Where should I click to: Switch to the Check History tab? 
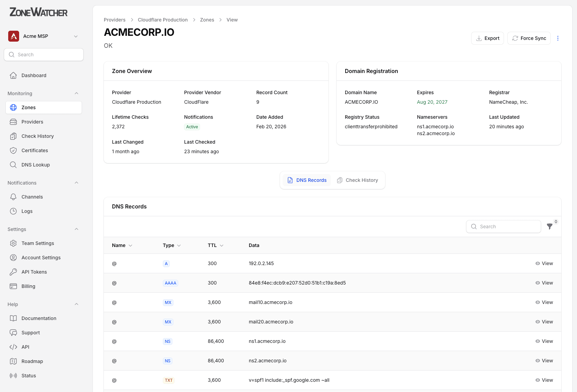(357, 180)
